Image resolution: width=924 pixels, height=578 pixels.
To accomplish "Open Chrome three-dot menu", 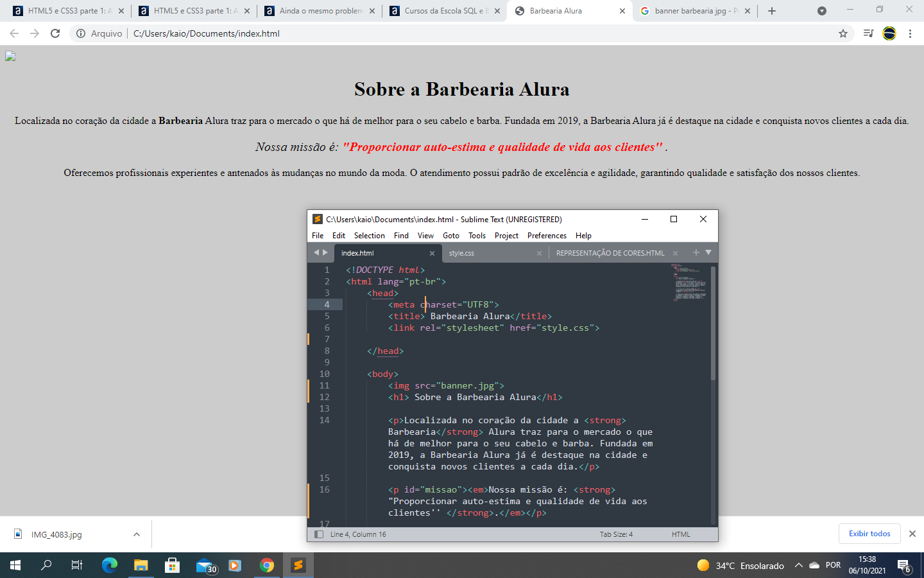I will 910,33.
